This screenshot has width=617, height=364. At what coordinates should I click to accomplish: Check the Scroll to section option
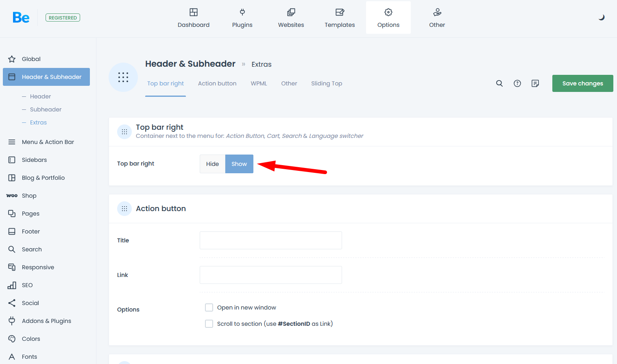pyautogui.click(x=209, y=324)
